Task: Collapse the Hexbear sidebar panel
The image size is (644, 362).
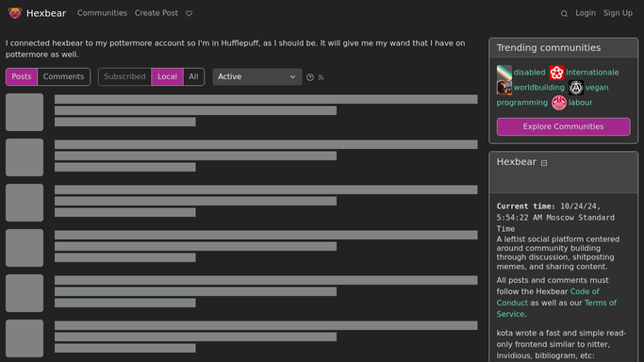Action: tap(544, 163)
